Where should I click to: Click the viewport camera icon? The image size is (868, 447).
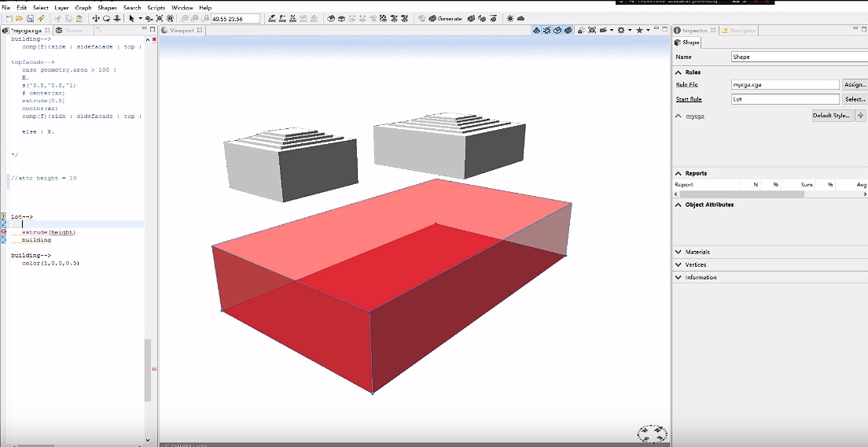pyautogui.click(x=603, y=31)
